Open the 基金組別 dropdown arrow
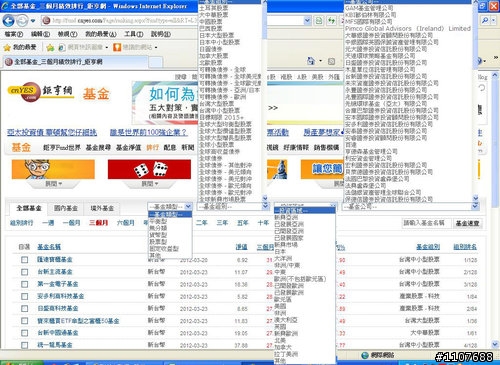 pyautogui.click(x=265, y=206)
